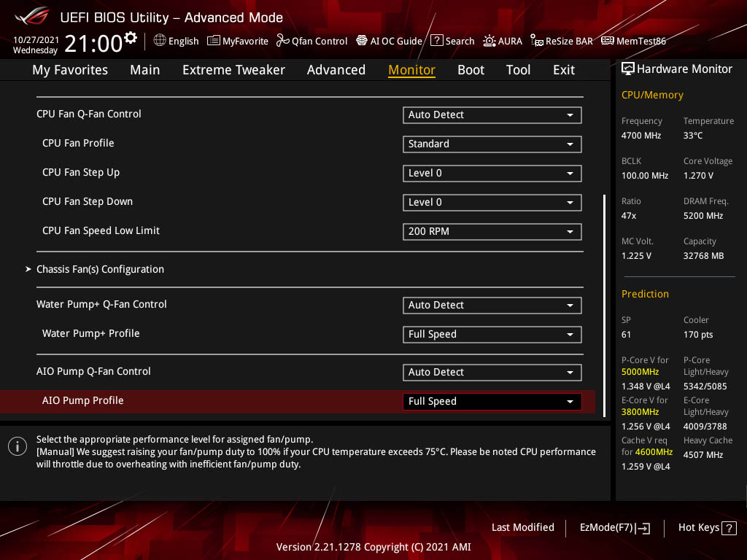Click the 4600MHz cache prediction value
Viewport: 747px width, 560px height.
click(x=654, y=452)
